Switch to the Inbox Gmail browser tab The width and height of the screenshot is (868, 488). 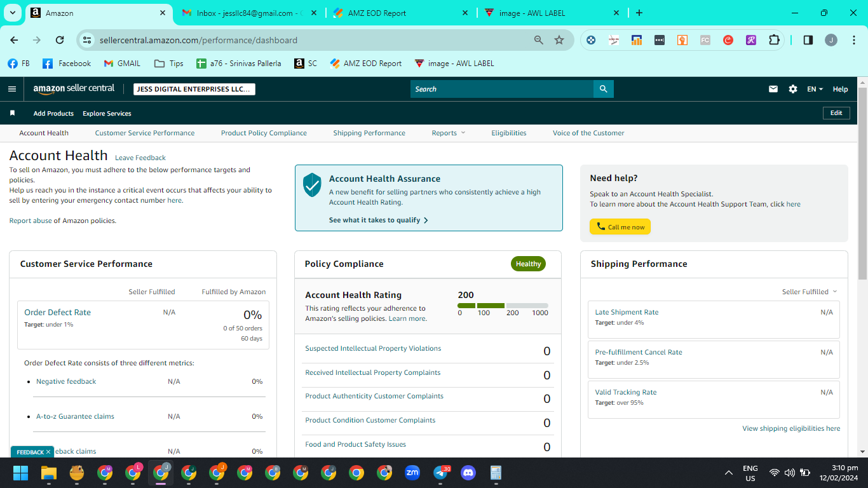pyautogui.click(x=249, y=13)
